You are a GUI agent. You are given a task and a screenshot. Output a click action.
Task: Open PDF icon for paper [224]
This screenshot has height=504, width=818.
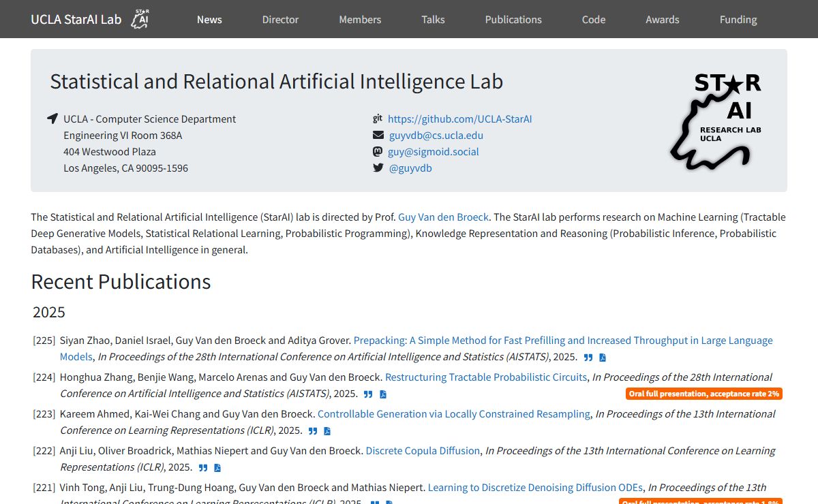point(383,394)
